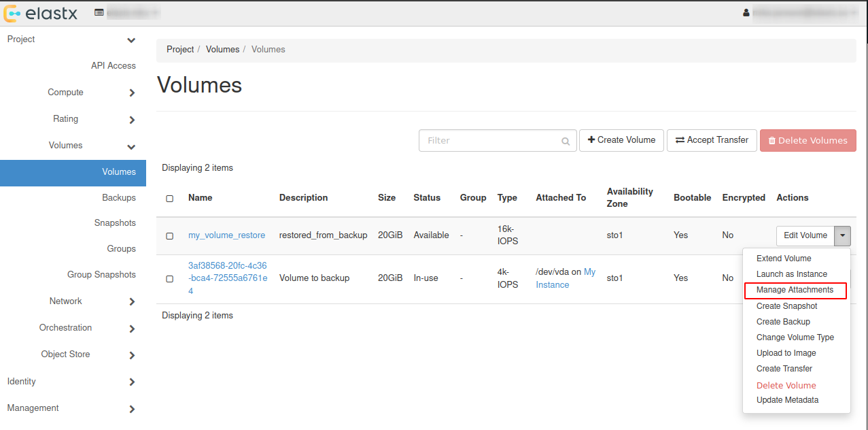The image size is (868, 430).
Task: Click the search magnifier icon in Filter
Action: 566,142
